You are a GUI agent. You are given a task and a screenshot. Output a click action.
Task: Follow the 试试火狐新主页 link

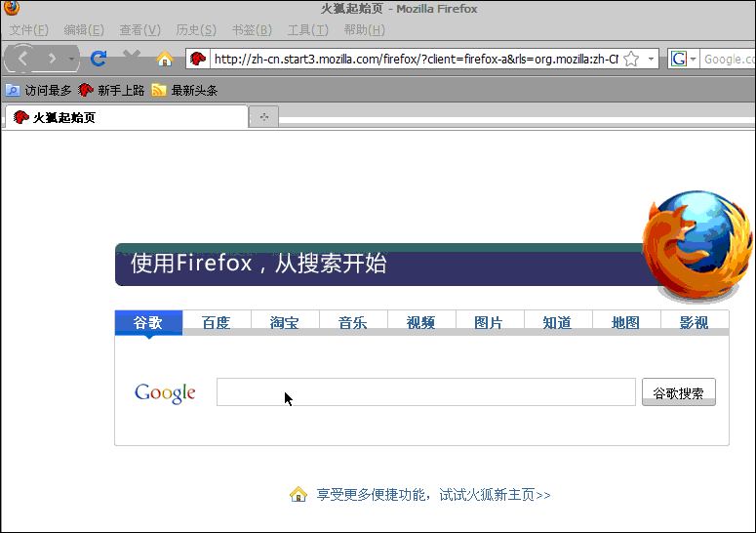[x=495, y=494]
